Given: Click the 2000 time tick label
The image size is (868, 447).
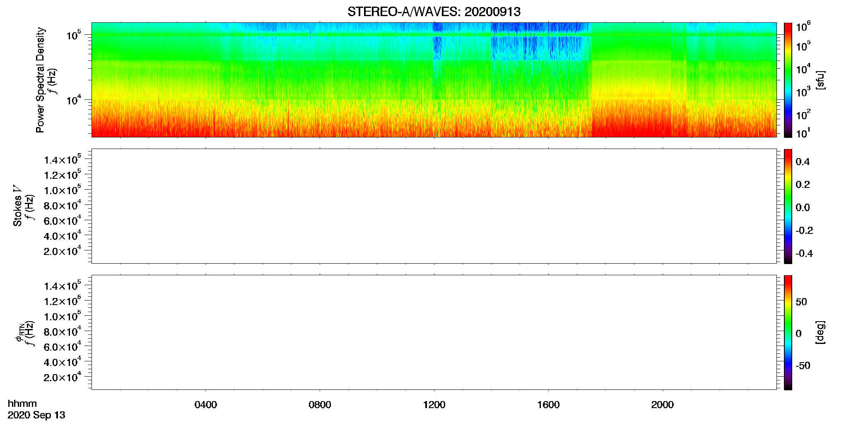Looking at the screenshot, I should coord(663,405).
